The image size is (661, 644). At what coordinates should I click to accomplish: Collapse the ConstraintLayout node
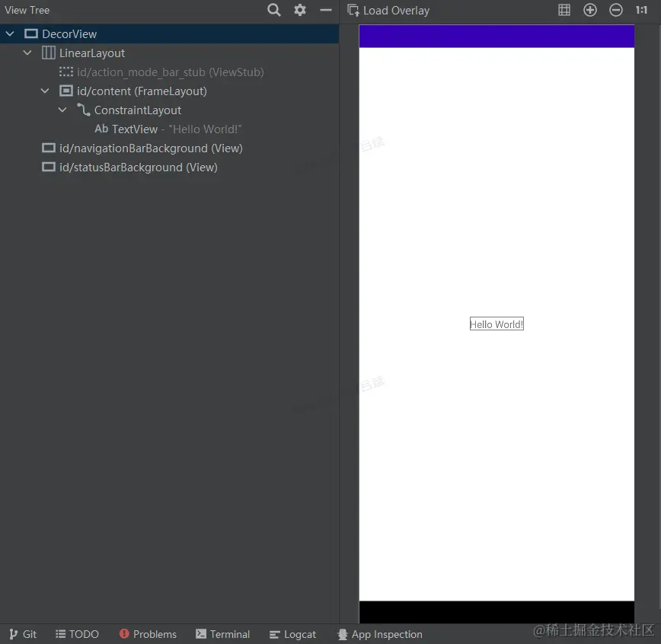pyautogui.click(x=62, y=110)
